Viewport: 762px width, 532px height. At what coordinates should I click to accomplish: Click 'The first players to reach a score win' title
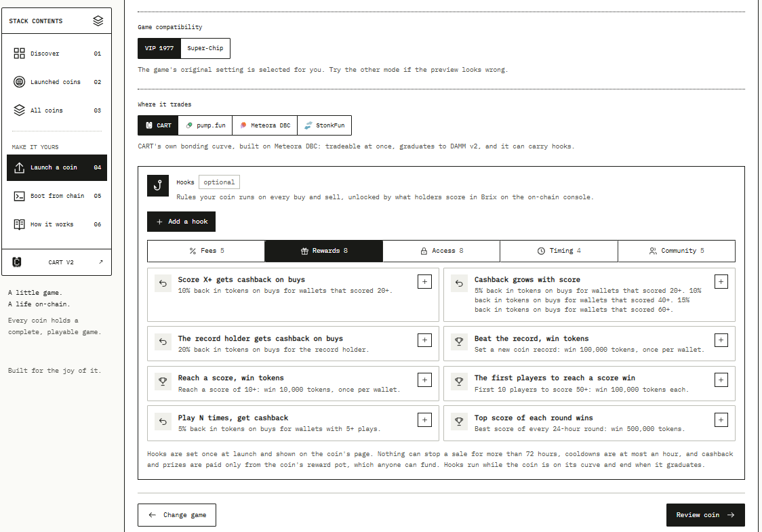tap(555, 378)
